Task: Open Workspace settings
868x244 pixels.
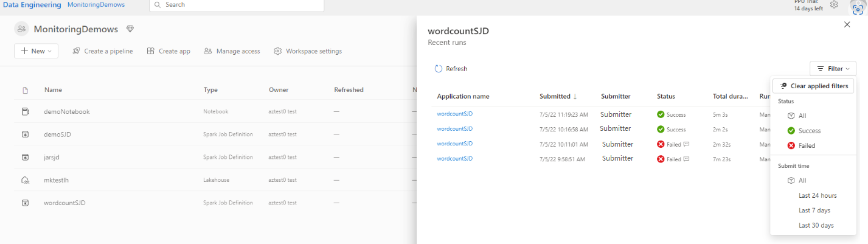Action: (x=308, y=51)
